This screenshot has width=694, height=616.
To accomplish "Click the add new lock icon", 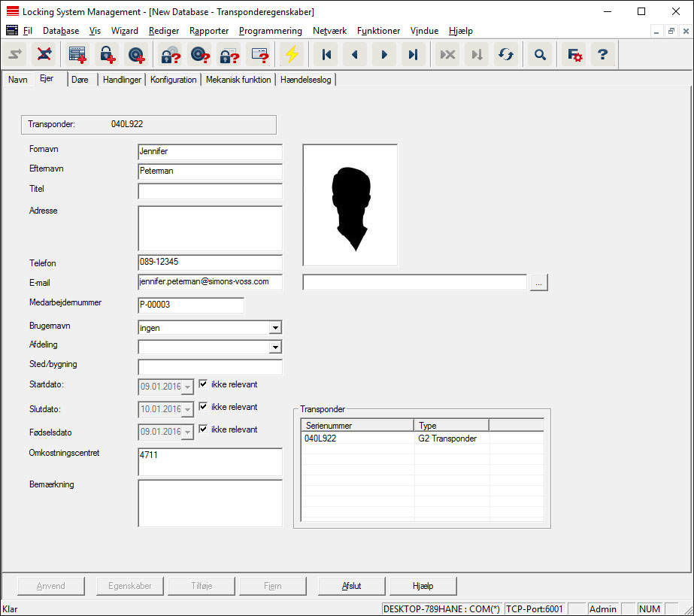I will (107, 55).
